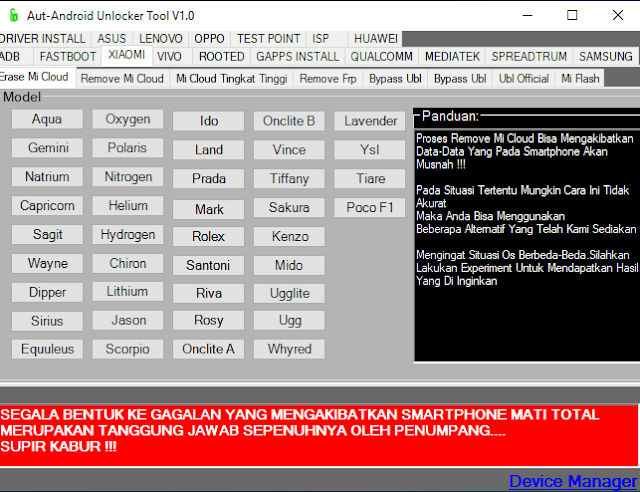Click the Prada model button

click(x=209, y=178)
